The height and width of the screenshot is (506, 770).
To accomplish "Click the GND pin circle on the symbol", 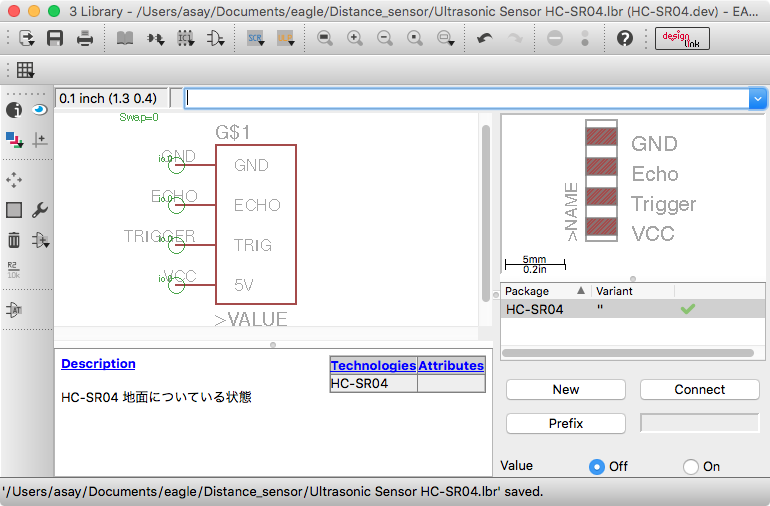I will (x=176, y=165).
